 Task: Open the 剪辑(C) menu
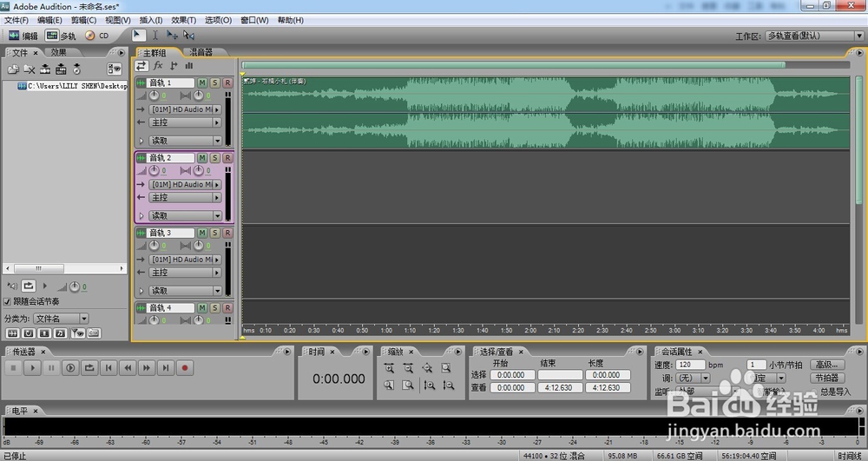(83, 20)
